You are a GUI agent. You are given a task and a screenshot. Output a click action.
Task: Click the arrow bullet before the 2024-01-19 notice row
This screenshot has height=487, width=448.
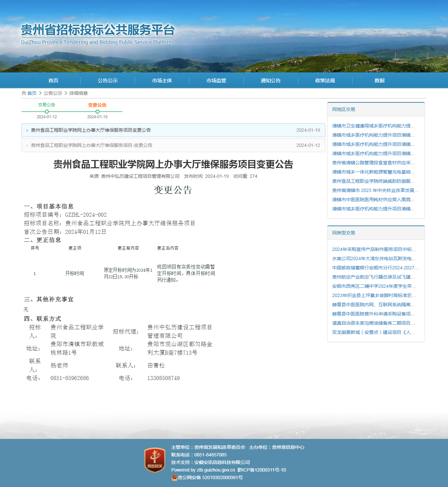pos(27,130)
